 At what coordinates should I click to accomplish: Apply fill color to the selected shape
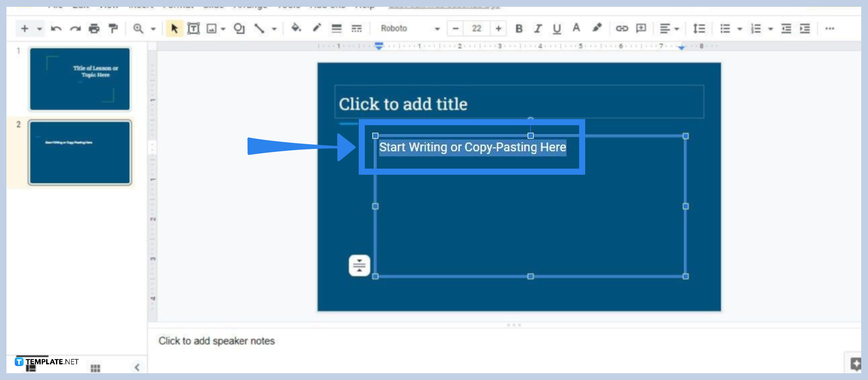[296, 28]
